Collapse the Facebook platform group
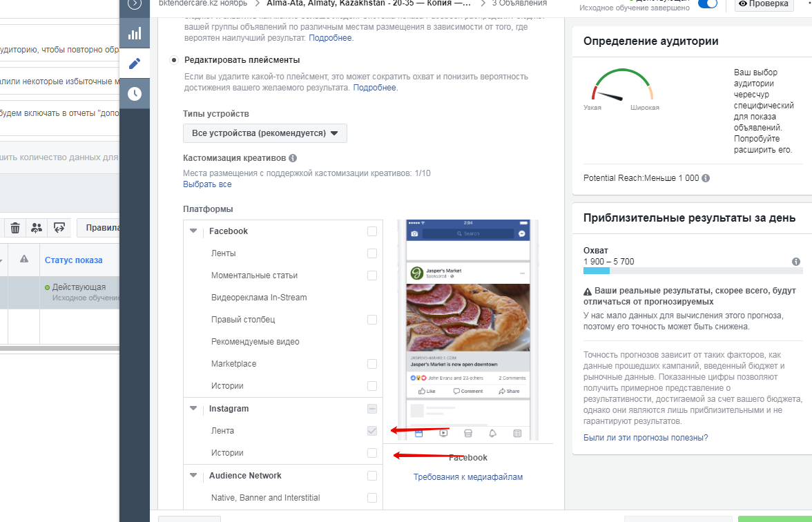Viewport: 812px width, 522px height. (194, 231)
